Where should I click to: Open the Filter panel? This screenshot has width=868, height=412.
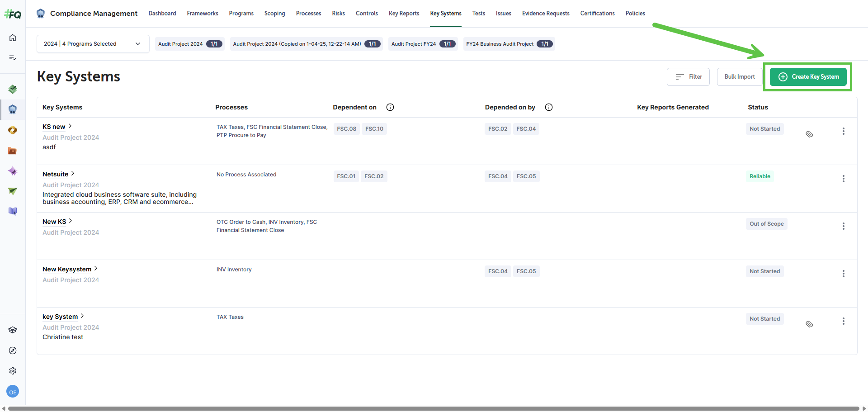point(688,77)
